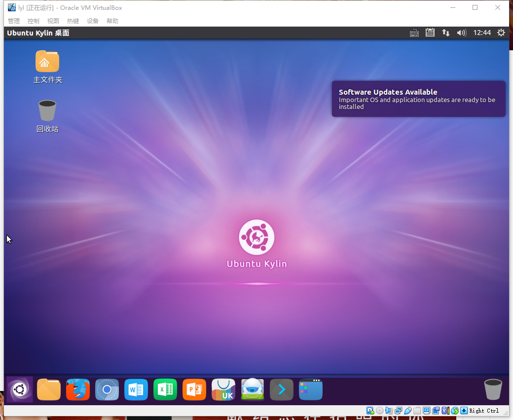Click the host key capture arrow icon
513x420 pixels.
pyautogui.click(x=464, y=411)
